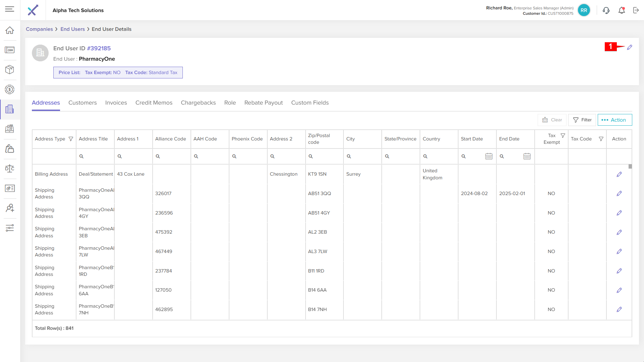Open the Tax Code column filter
This screenshot has height=362, width=644.
pyautogui.click(x=601, y=139)
